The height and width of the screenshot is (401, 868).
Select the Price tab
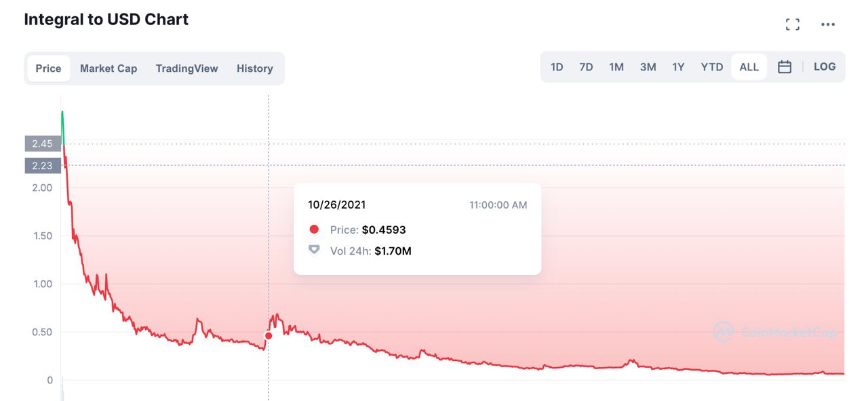[48, 68]
